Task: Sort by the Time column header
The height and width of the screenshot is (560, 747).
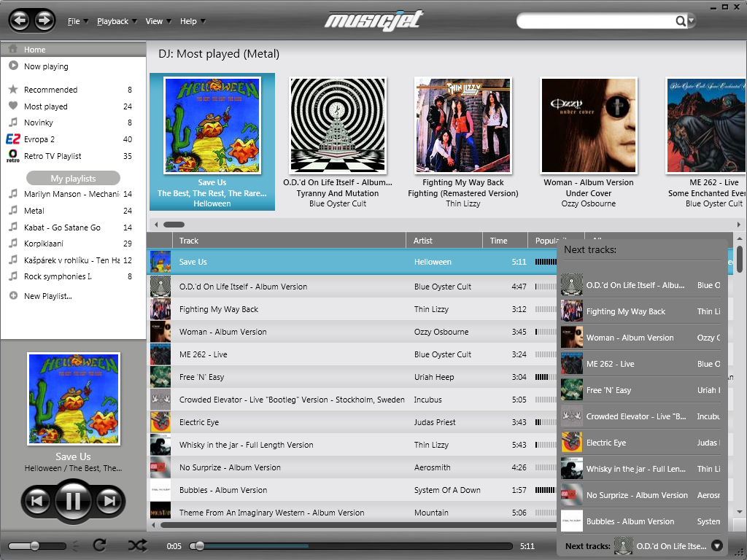Action: point(505,241)
